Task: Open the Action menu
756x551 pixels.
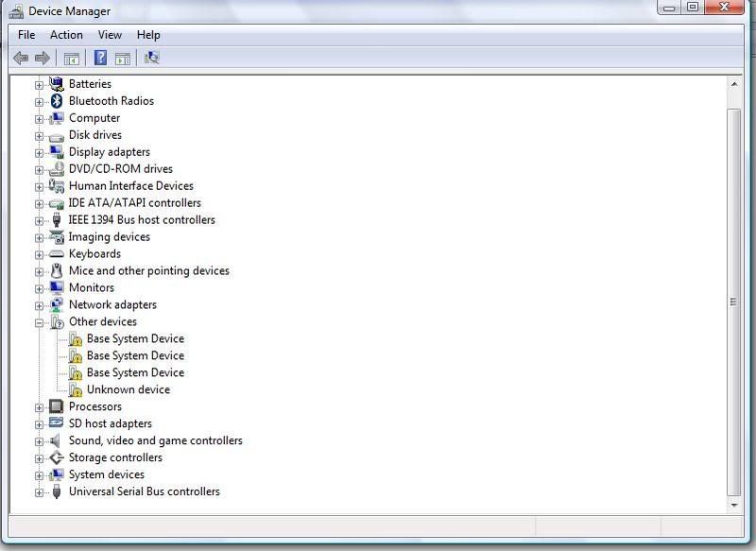Action: point(66,35)
